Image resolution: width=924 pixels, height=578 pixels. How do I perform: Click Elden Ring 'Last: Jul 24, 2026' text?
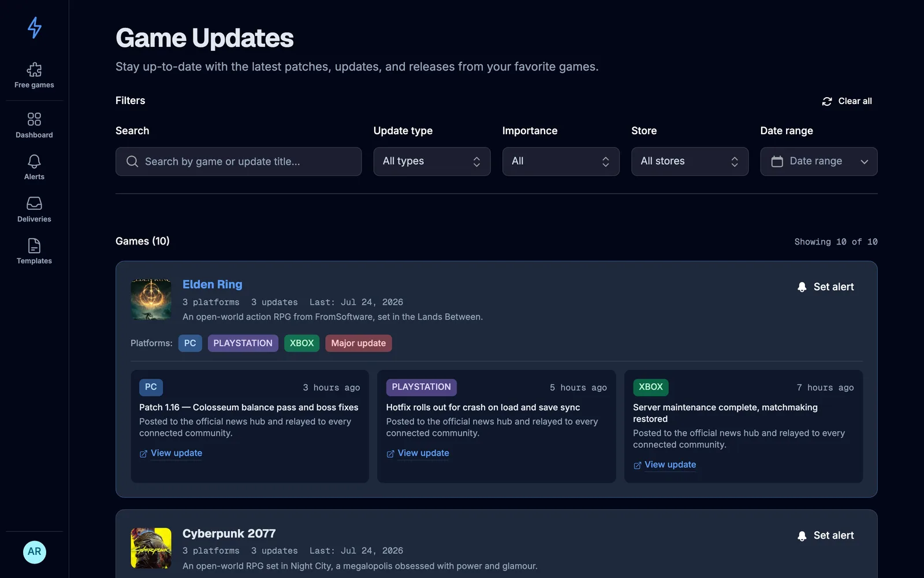[356, 302]
